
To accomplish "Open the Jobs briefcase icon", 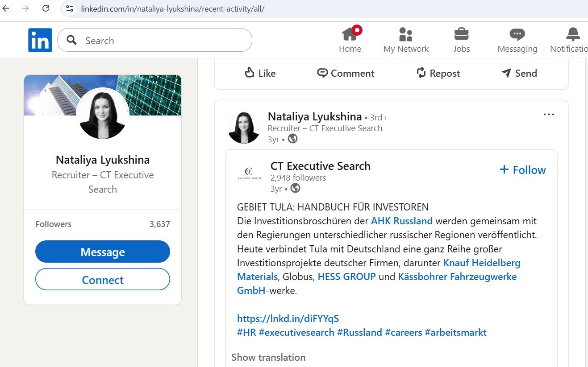I will [461, 35].
